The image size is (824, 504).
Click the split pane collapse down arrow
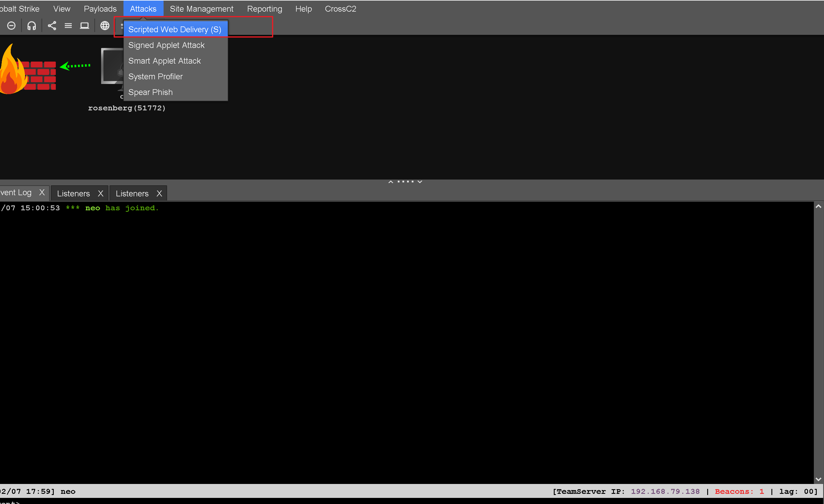pos(420,182)
